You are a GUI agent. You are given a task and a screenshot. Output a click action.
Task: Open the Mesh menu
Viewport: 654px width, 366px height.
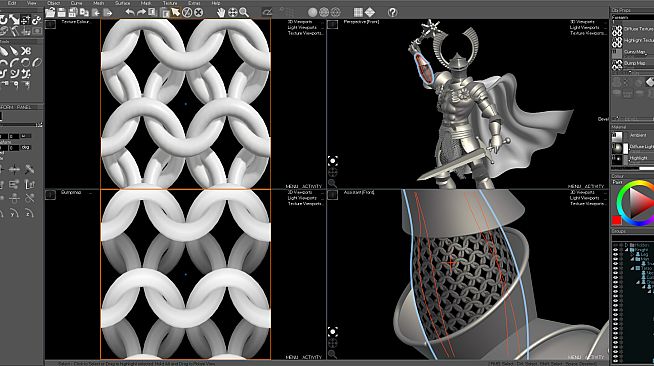click(98, 3)
